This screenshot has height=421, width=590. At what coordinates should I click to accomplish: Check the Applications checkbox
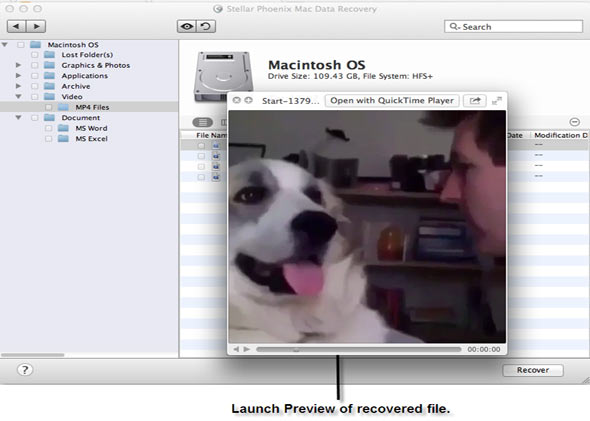click(x=35, y=76)
